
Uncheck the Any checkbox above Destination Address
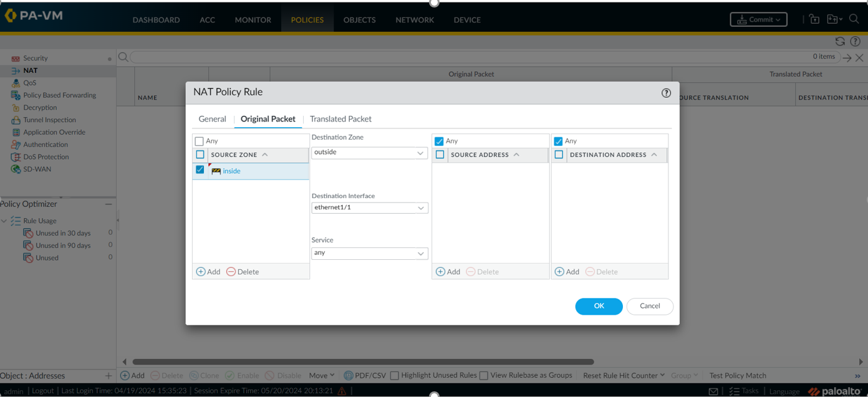click(559, 141)
